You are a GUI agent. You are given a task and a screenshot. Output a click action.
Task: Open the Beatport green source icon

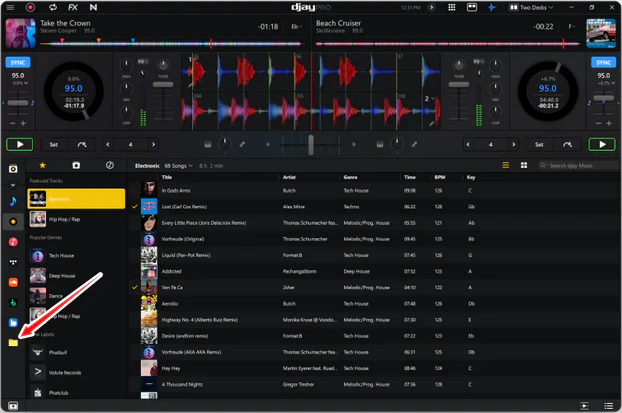[x=13, y=302]
